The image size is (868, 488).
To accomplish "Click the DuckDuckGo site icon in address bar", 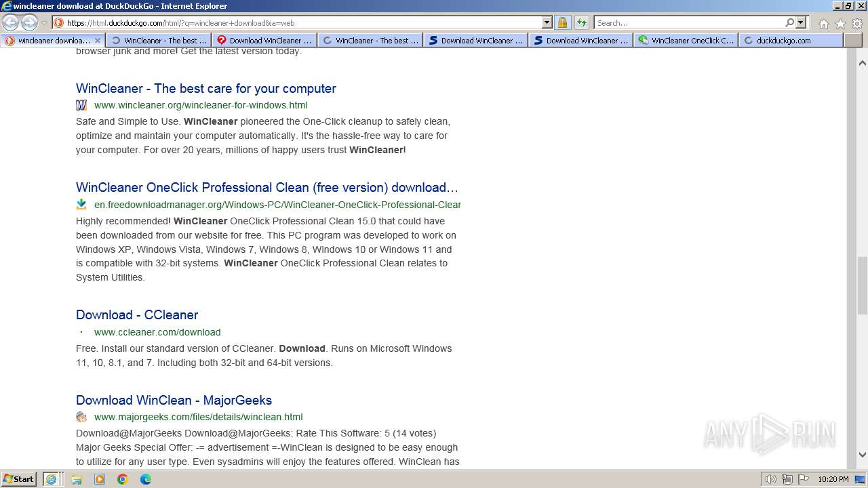I will point(59,23).
